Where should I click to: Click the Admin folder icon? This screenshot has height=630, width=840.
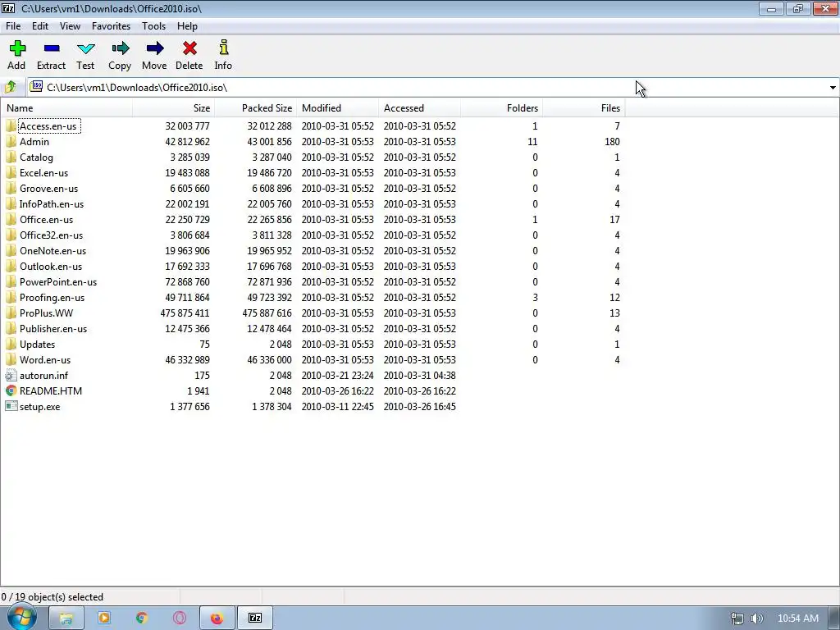(11, 141)
